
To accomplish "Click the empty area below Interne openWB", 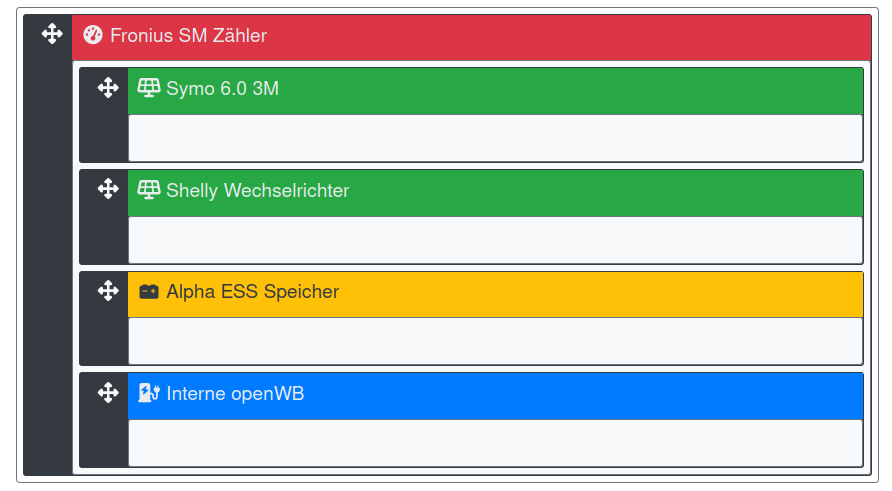I will coord(495,443).
